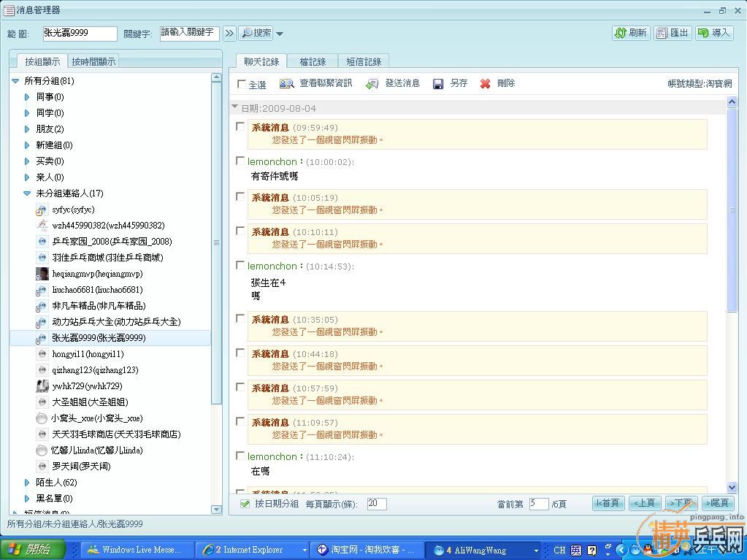Check the system message at 10:35:05
The height and width of the screenshot is (560, 747).
click(x=240, y=318)
